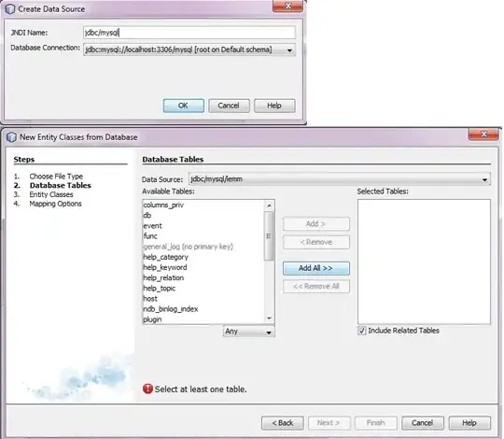Click the Entity Classes step
Viewport: 504px width, 439px height.
[x=51, y=194]
